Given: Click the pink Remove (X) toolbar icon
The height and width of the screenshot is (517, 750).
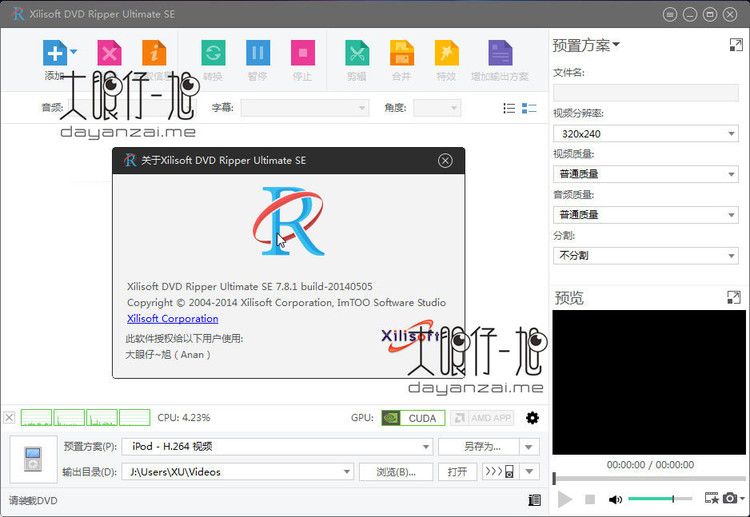Looking at the screenshot, I should 110,53.
